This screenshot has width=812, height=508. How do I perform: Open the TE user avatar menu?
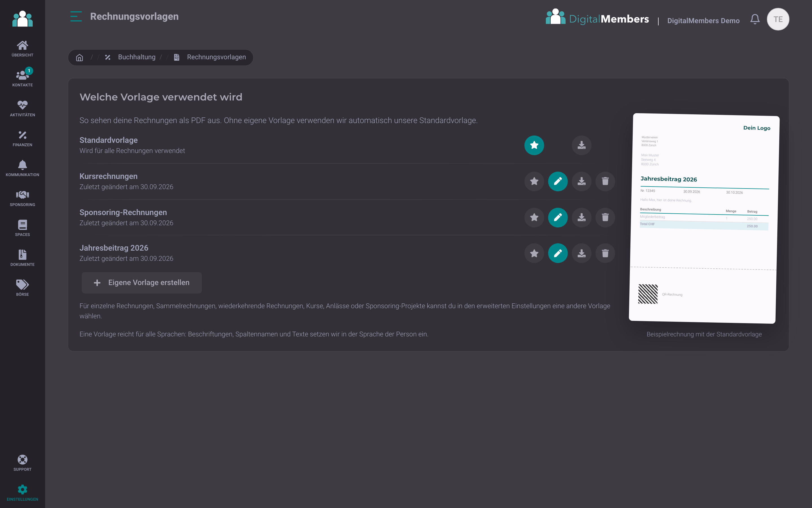[778, 19]
